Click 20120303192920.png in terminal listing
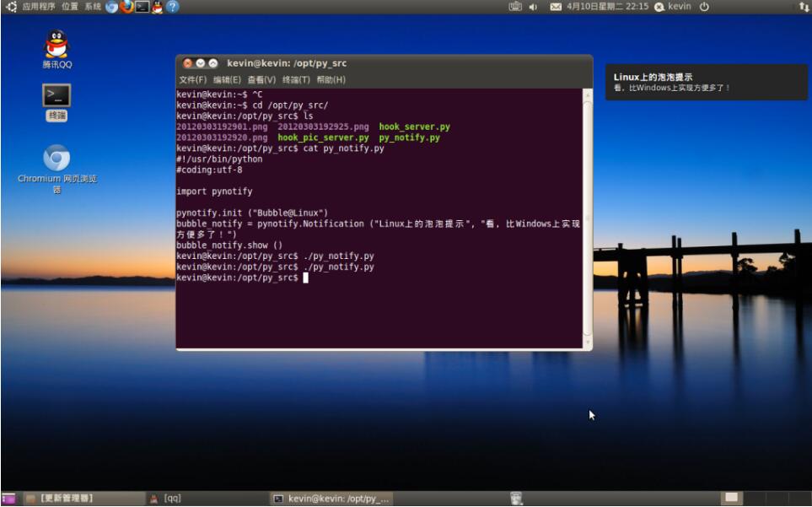The height and width of the screenshot is (507, 812). pos(222,138)
